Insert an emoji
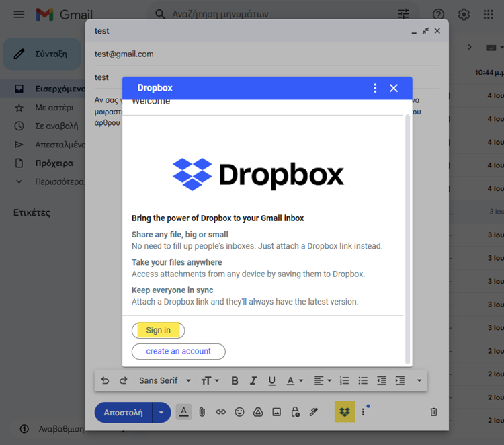 click(239, 412)
